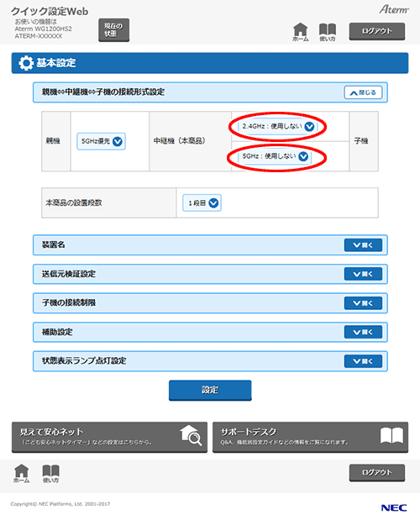
Task: Click the クイック設定Web title
Action: coord(50,11)
